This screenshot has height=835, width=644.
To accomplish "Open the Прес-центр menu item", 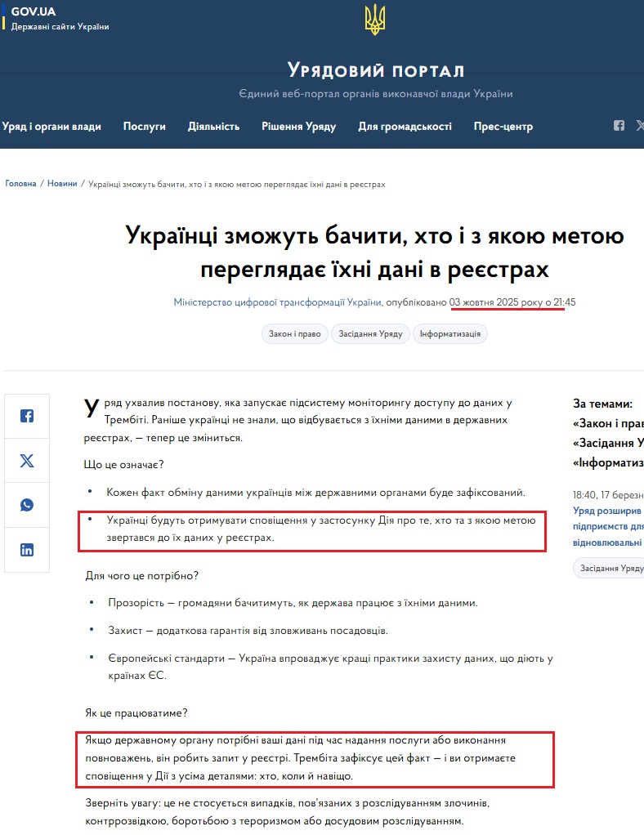I will coord(503,127).
